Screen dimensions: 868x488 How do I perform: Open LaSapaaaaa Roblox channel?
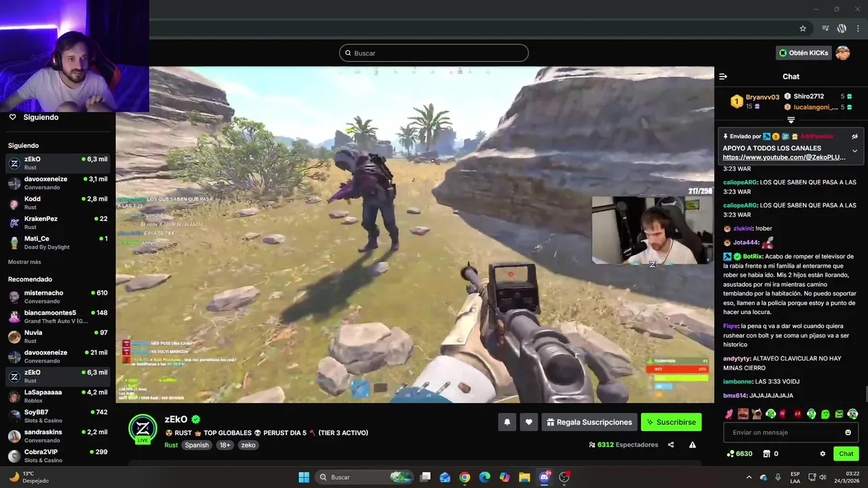point(58,396)
